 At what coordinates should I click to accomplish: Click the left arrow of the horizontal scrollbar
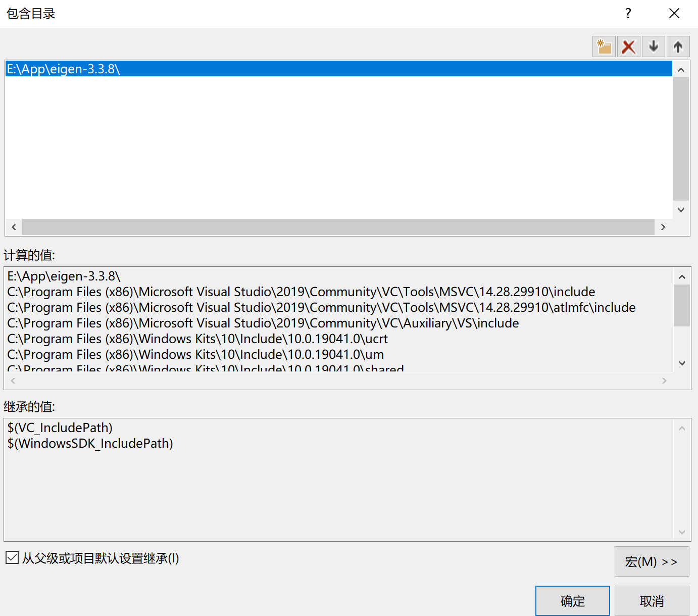14,227
